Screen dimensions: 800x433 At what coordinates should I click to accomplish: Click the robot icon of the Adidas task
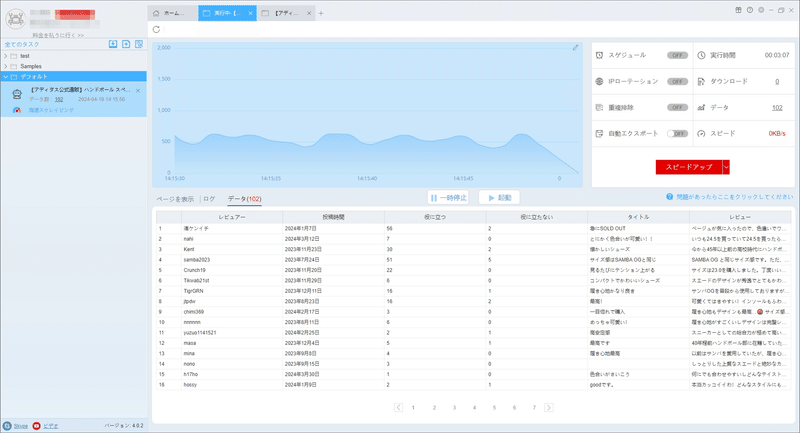(x=17, y=94)
